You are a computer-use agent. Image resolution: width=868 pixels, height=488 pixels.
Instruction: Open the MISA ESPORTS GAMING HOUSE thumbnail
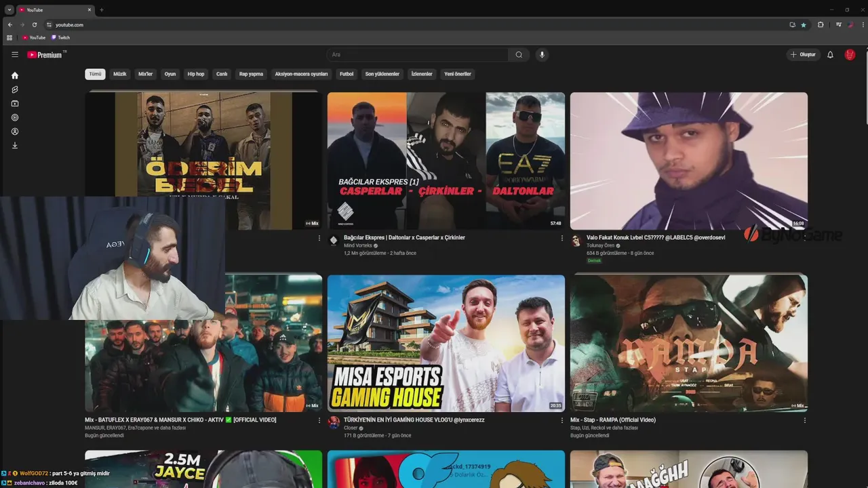pos(446,343)
